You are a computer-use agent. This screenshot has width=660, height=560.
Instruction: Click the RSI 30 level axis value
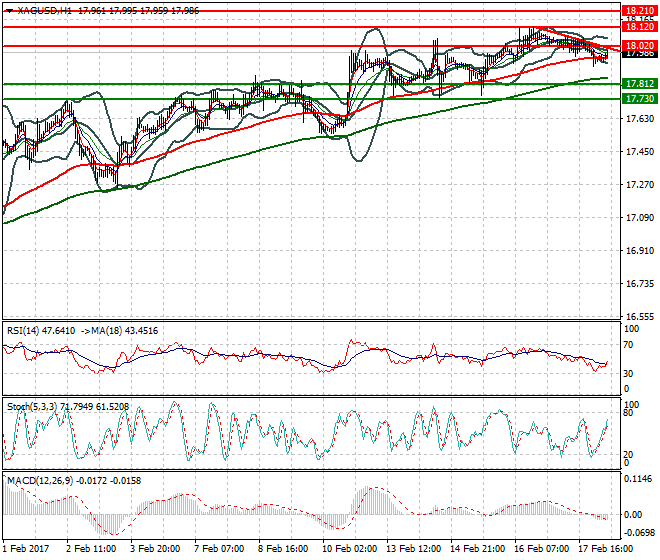628,373
